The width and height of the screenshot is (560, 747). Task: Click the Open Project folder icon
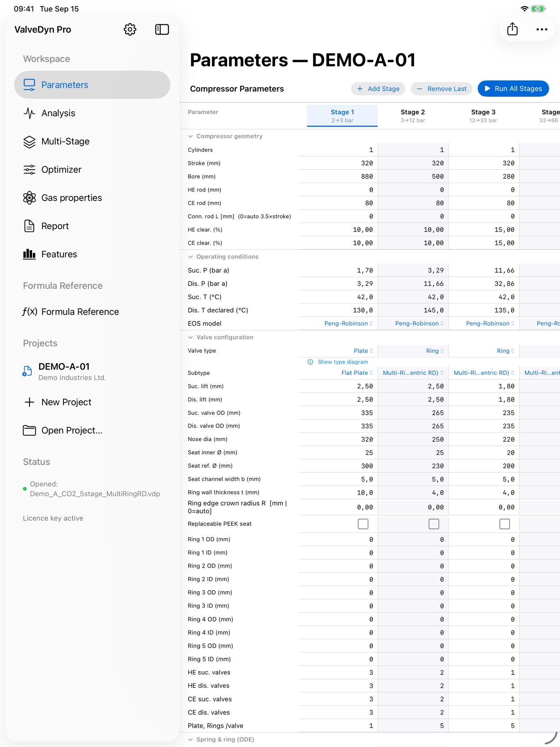(x=29, y=430)
